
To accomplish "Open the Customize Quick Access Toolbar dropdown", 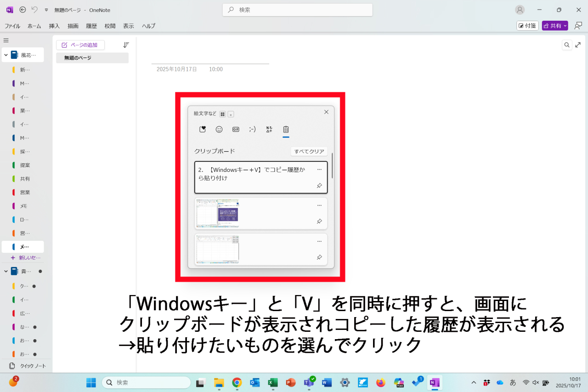I will click(46, 10).
